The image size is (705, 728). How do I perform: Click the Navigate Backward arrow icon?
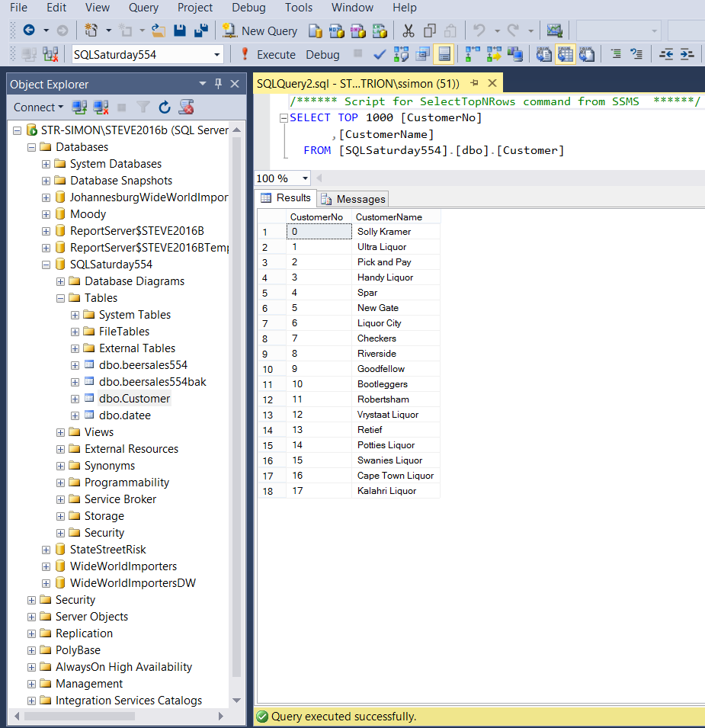click(29, 30)
